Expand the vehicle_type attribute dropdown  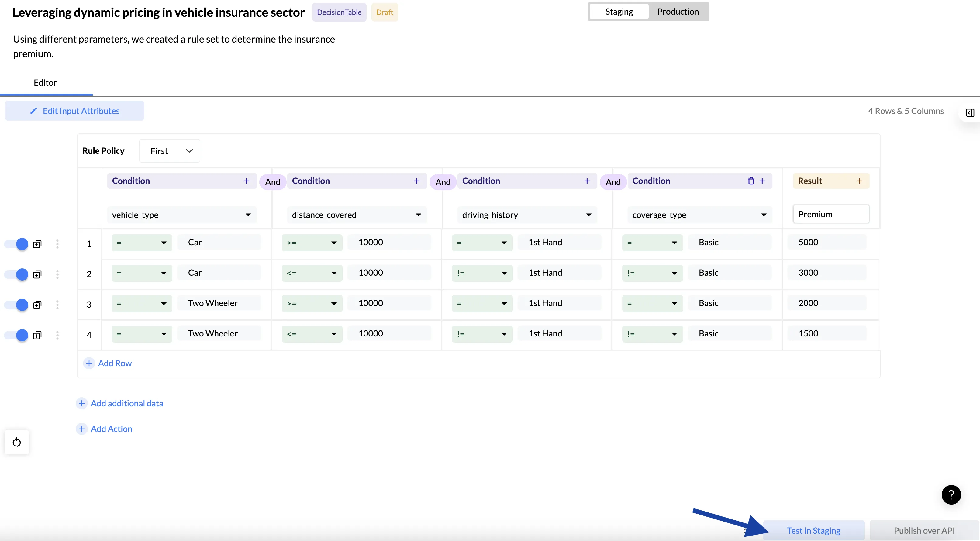[181, 215]
